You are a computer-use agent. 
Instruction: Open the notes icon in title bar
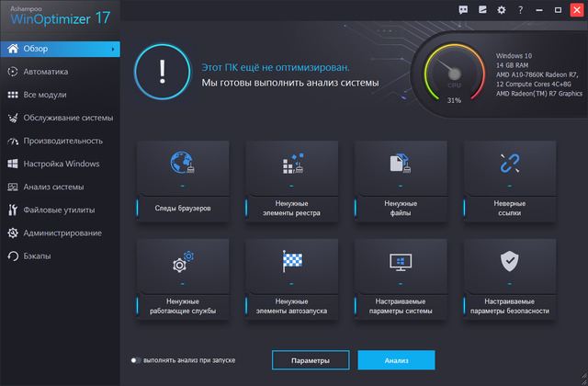click(482, 10)
